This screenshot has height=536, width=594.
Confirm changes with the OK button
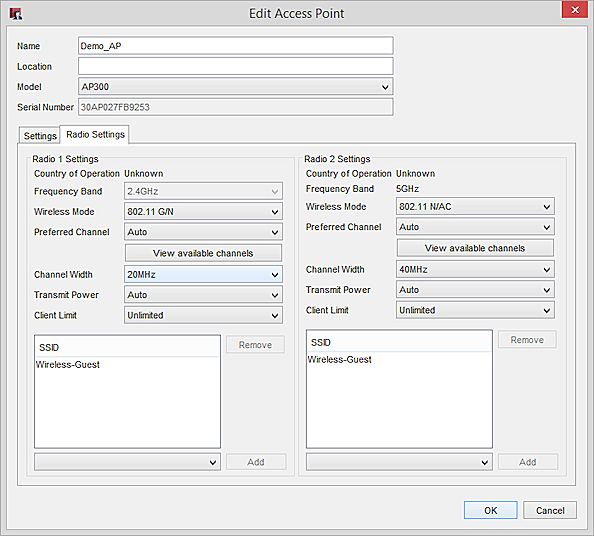[x=491, y=510]
